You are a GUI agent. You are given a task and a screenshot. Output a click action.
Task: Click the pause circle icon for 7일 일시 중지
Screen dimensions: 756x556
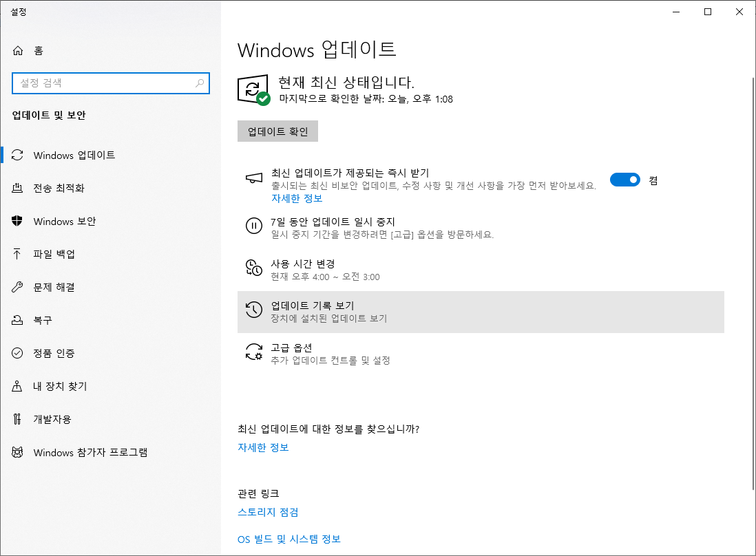click(254, 226)
